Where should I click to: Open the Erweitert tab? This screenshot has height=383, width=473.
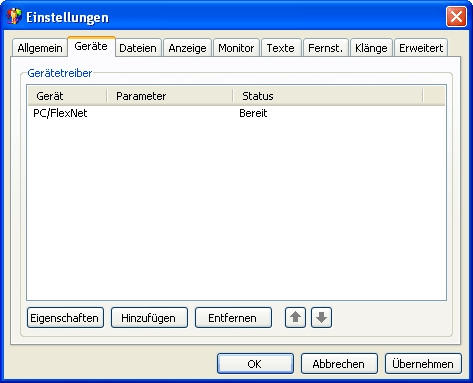pyautogui.click(x=421, y=48)
